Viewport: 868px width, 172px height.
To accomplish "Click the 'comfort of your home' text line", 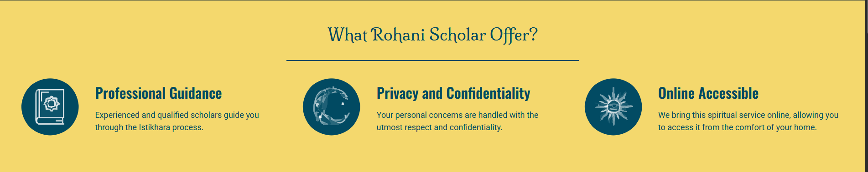I will (x=737, y=127).
